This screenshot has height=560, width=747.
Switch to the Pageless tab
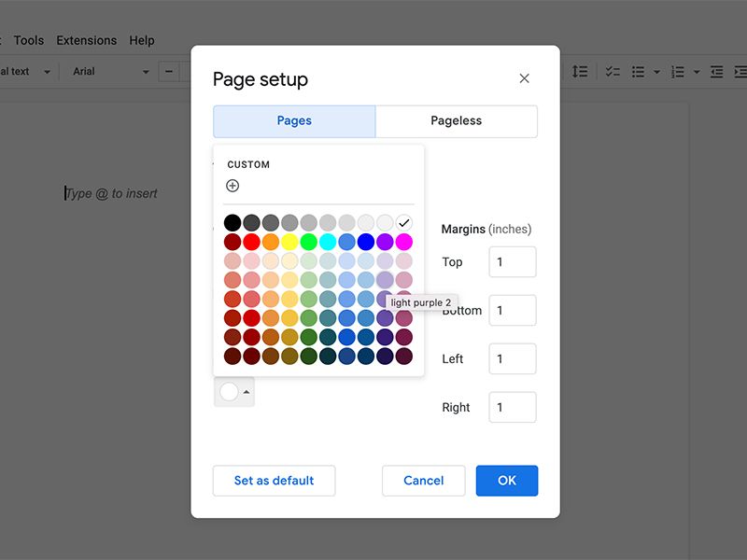(457, 120)
